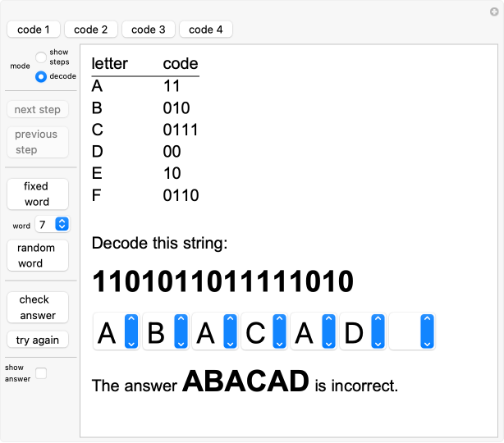Image resolution: width=504 pixels, height=443 pixels.
Task: Select the code 1 tab
Action: coord(34,30)
